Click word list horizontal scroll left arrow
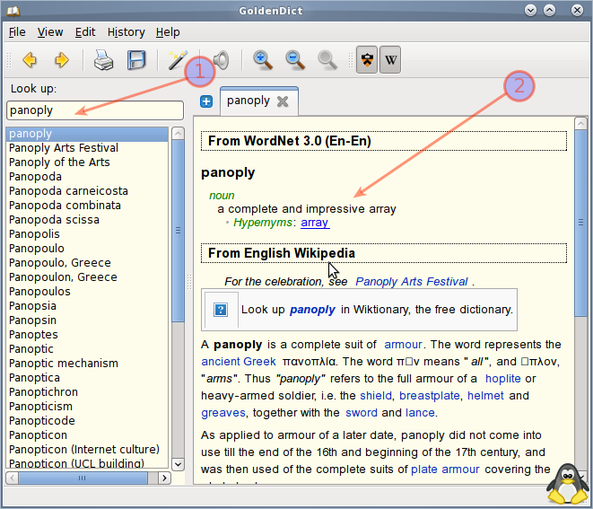Viewport: 593px width, 509px height. 12,478
